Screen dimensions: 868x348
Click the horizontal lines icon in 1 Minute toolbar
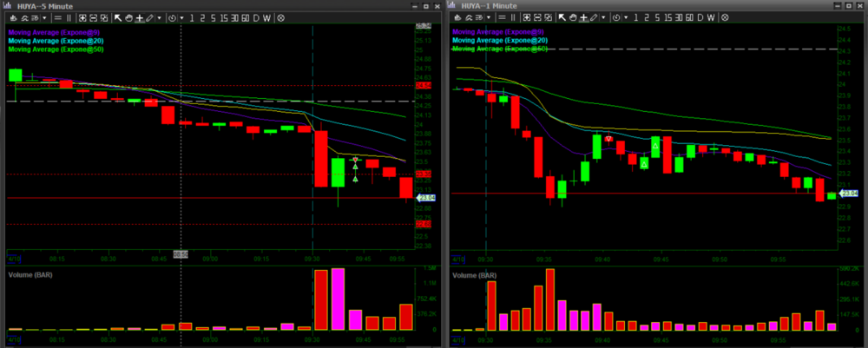502,18
